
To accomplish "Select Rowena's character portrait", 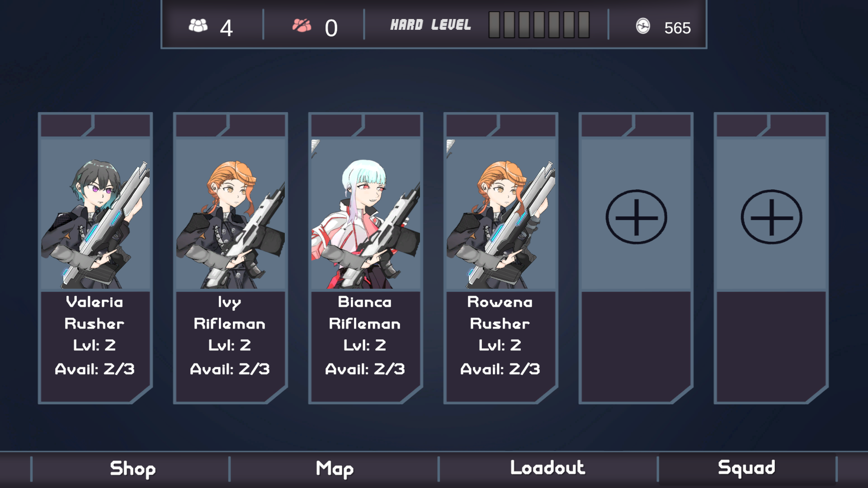I will tap(501, 214).
